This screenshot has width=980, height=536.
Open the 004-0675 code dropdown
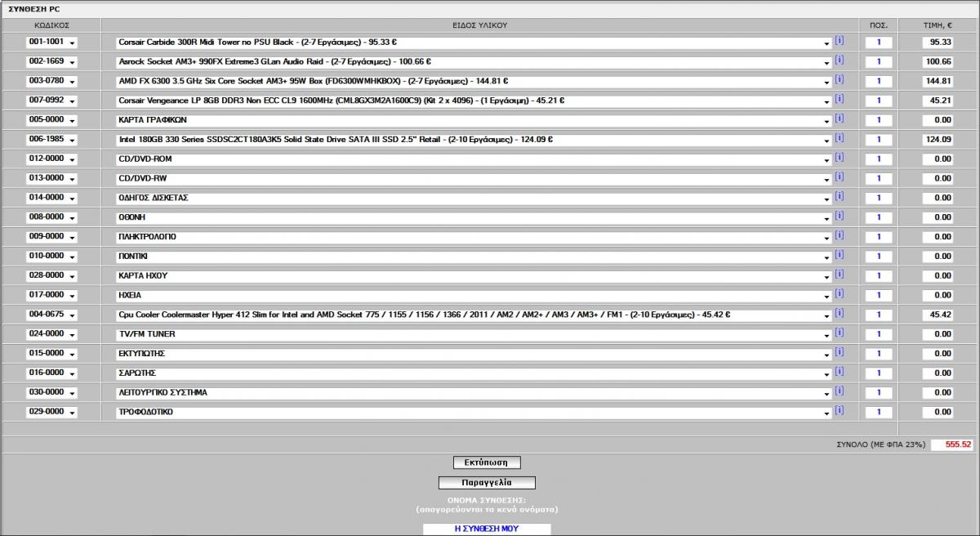[x=51, y=315]
